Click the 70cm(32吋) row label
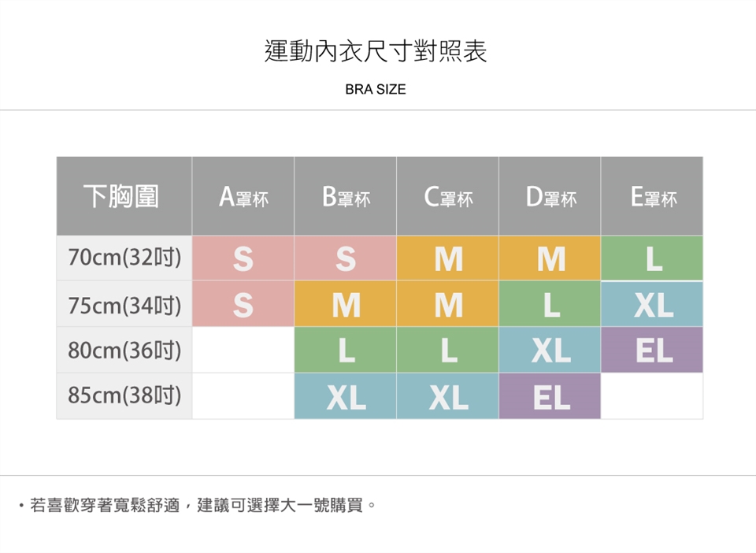 pos(124,258)
